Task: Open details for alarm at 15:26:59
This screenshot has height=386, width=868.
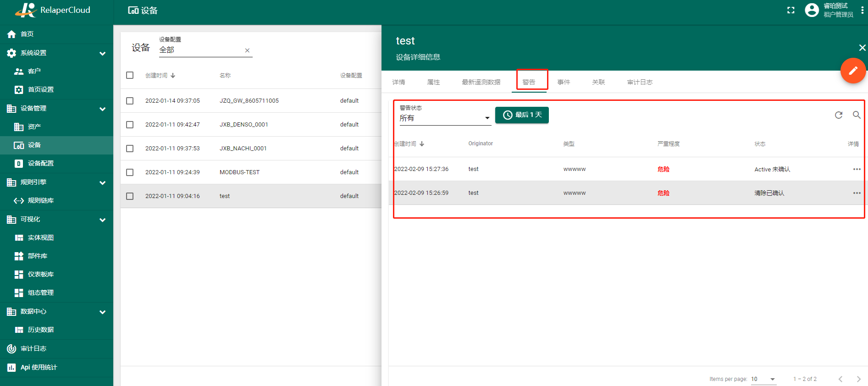Action: point(857,193)
